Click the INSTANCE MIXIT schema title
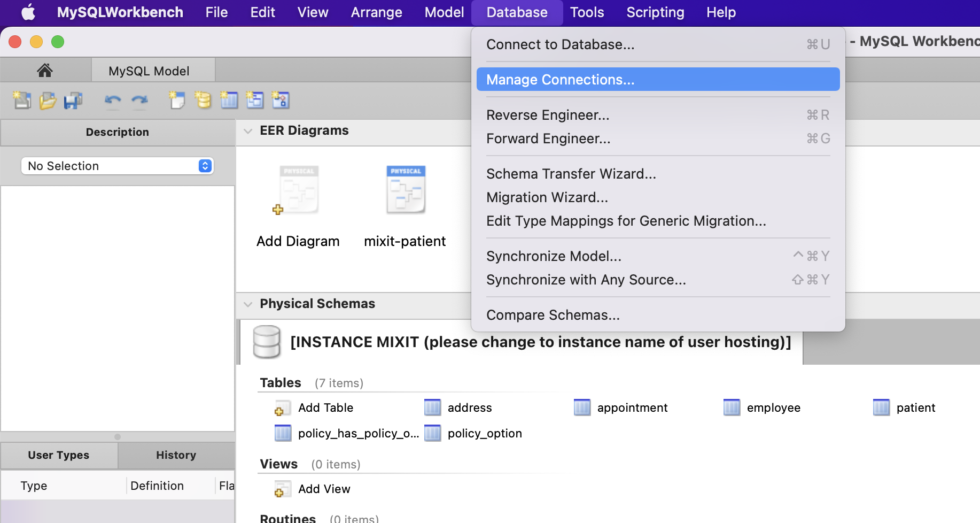Screen dimensions: 980x523 click(541, 342)
